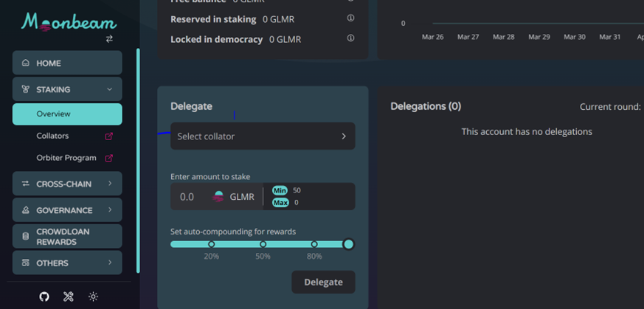Click the Reserved in staking label

213,19
